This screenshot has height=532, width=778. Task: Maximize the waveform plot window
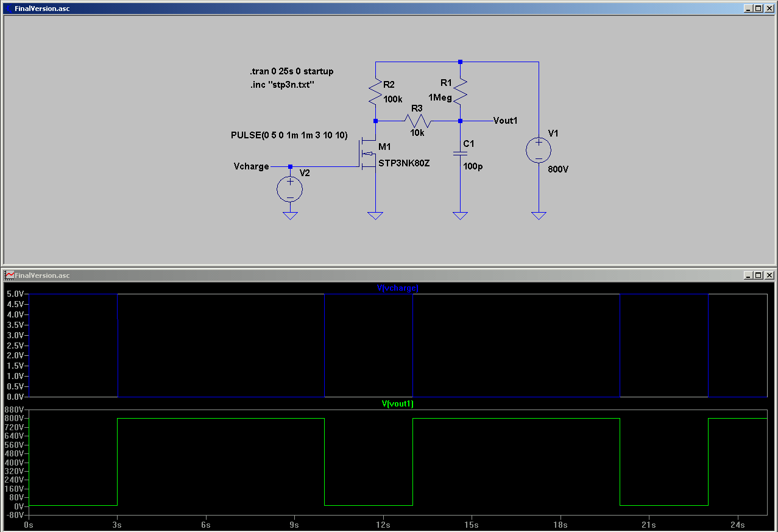[x=758, y=275]
